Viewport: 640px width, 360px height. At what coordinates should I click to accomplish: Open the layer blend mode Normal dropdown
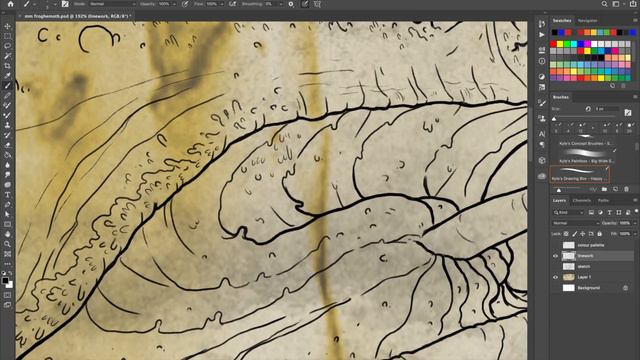(x=576, y=223)
